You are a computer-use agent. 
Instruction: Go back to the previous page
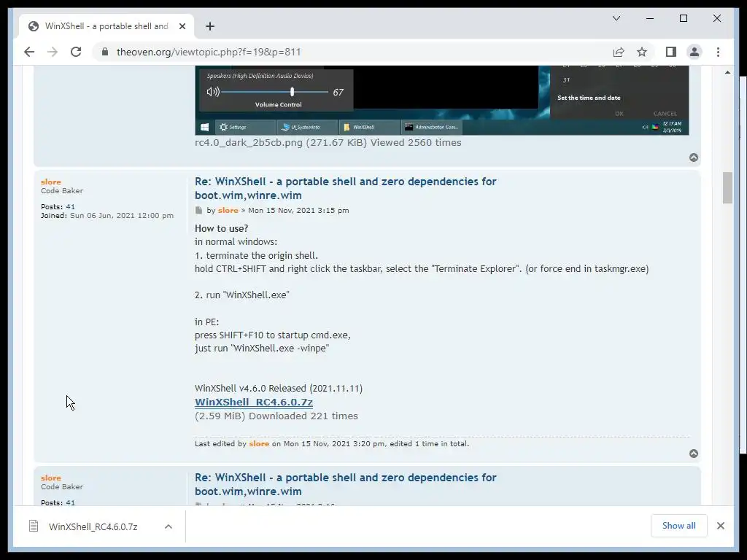tap(29, 52)
